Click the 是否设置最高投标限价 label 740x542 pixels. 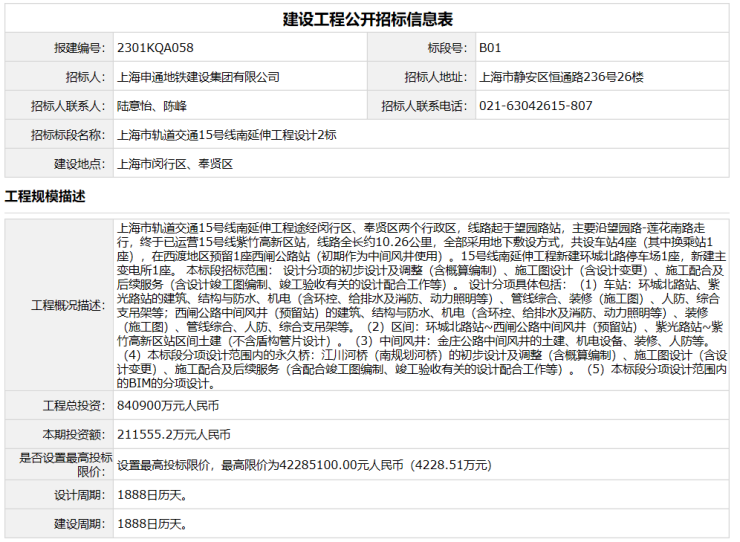(x=62, y=464)
